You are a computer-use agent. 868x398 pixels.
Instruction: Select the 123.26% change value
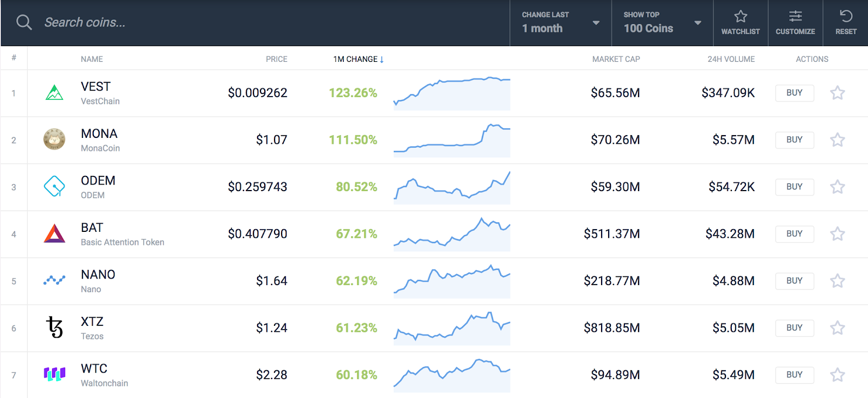[x=353, y=93]
